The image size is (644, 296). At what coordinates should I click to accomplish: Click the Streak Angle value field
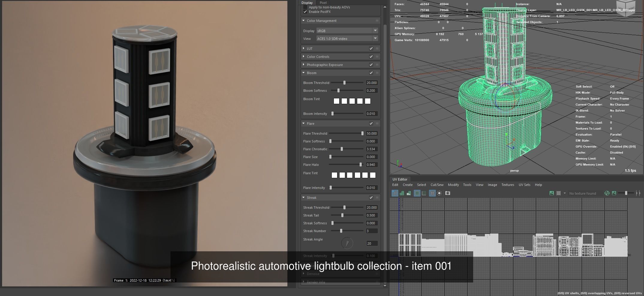pyautogui.click(x=372, y=244)
